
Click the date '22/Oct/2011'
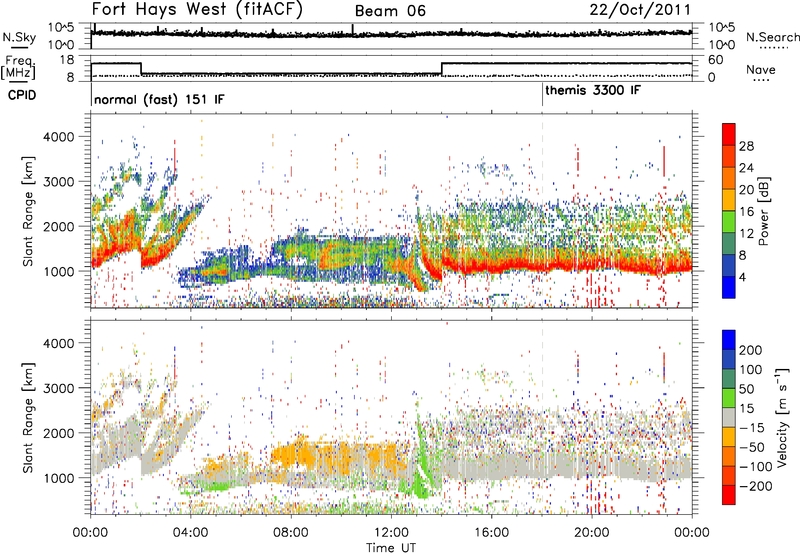pyautogui.click(x=640, y=10)
